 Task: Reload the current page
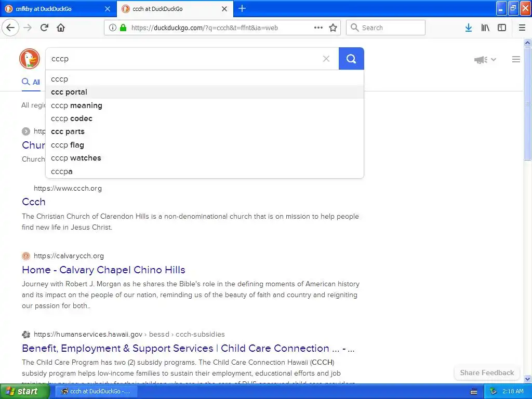point(44,28)
